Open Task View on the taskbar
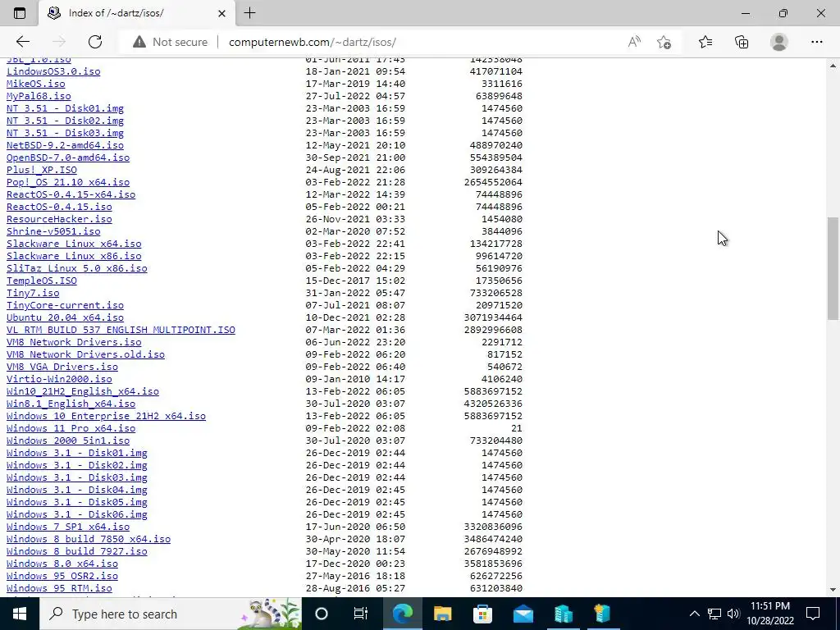The image size is (840, 630). coord(361,614)
